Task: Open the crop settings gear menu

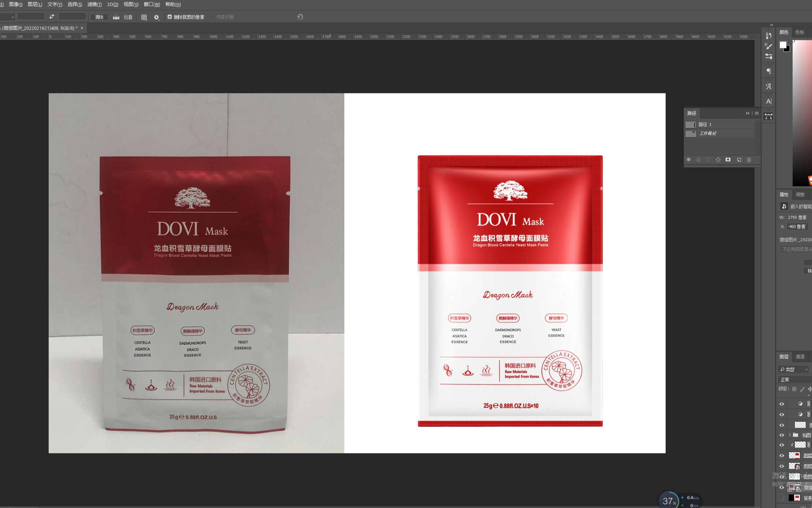Action: (157, 17)
